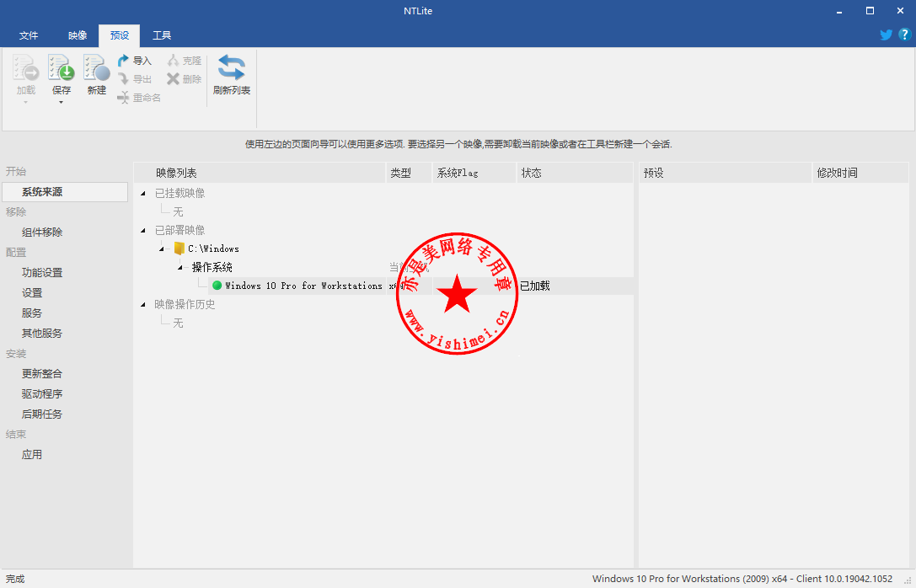Click 克隆 (Clone) in the ribbon
This screenshot has width=916, height=588.
click(184, 61)
